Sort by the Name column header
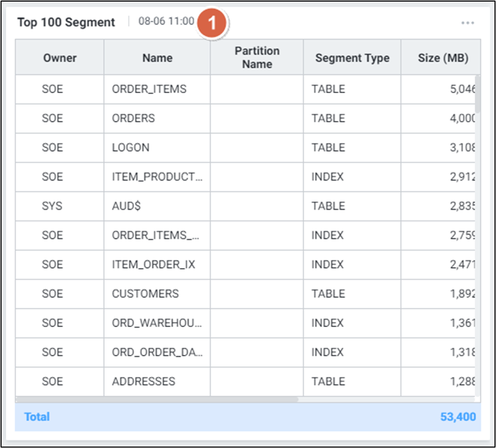 click(x=157, y=58)
